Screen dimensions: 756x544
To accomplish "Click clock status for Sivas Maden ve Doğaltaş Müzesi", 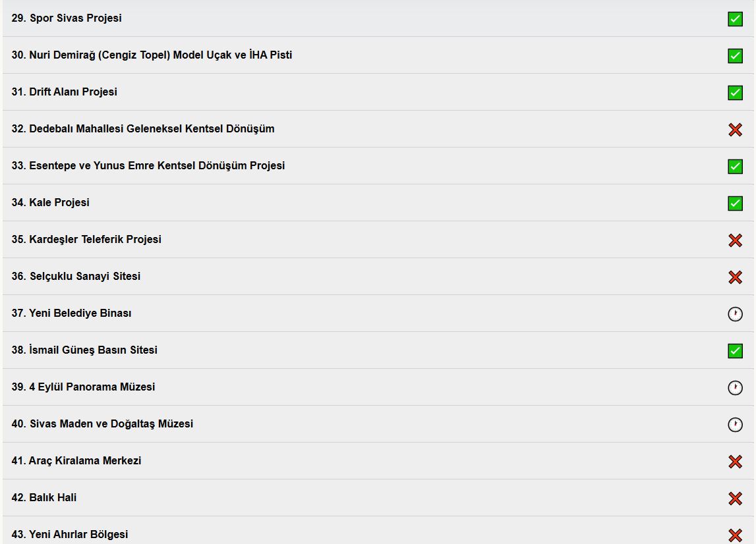I will (x=735, y=425).
